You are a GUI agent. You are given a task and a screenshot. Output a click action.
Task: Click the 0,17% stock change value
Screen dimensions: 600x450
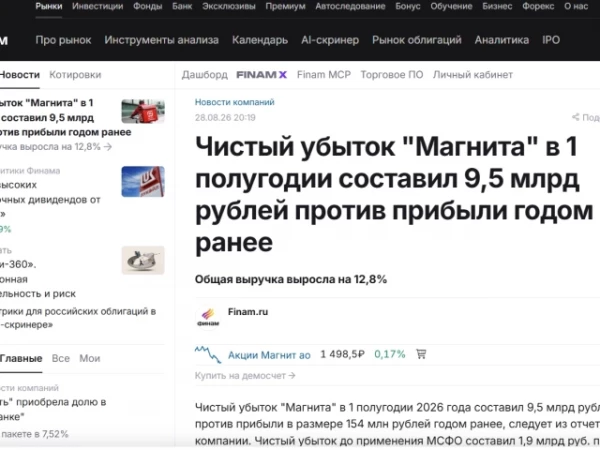[390, 354]
